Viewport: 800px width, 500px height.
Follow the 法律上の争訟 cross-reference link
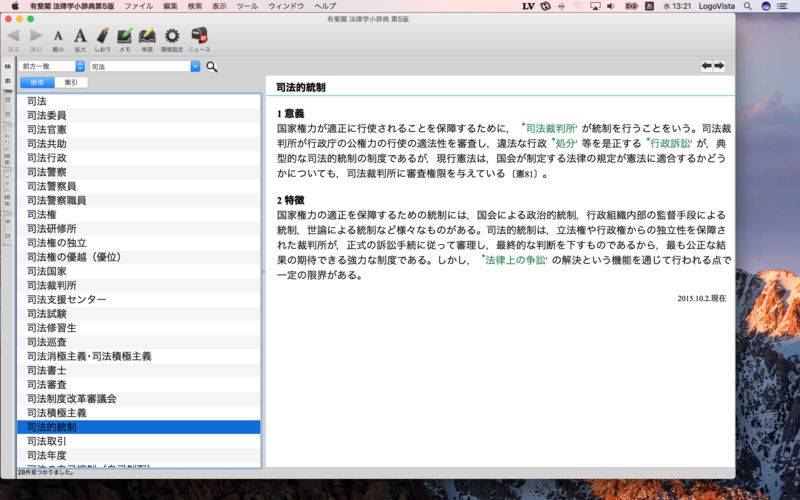(515, 260)
